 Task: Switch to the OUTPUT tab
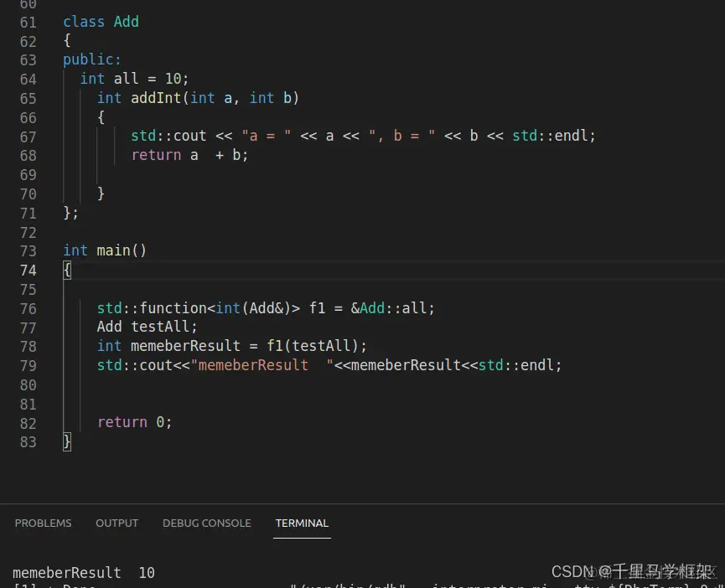tap(117, 523)
